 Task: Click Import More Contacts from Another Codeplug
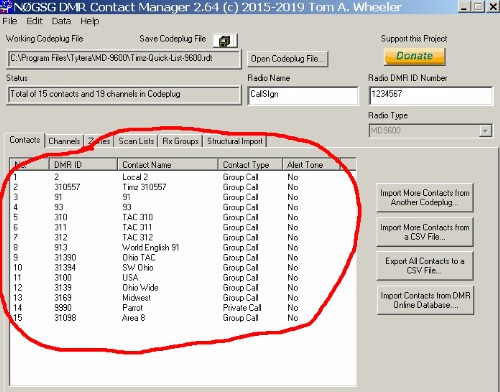425,197
